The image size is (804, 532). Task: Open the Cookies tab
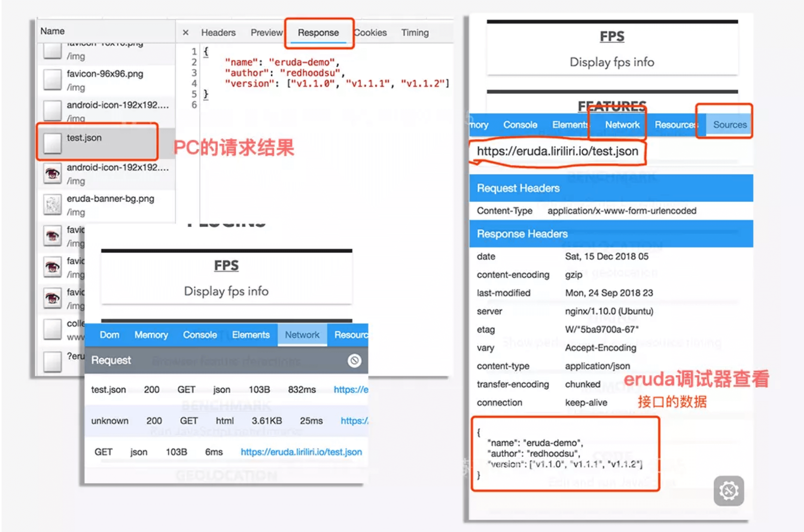coord(370,32)
